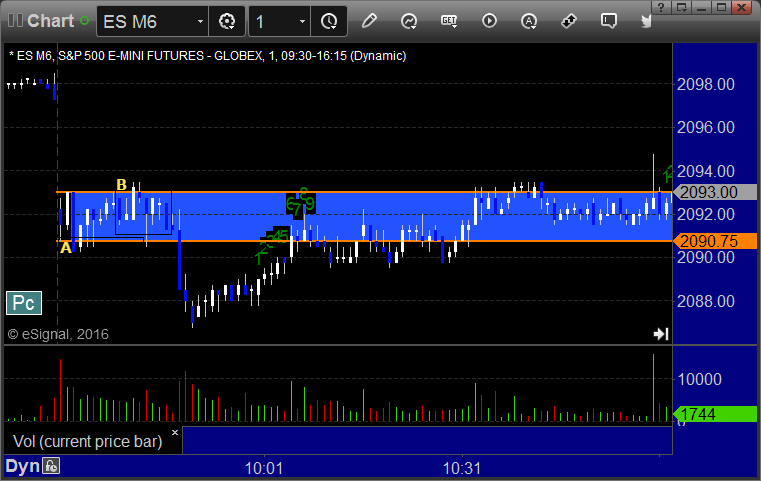This screenshot has height=481, width=761.
Task: Toggle the Dyn lock icon
Action: click(x=51, y=466)
